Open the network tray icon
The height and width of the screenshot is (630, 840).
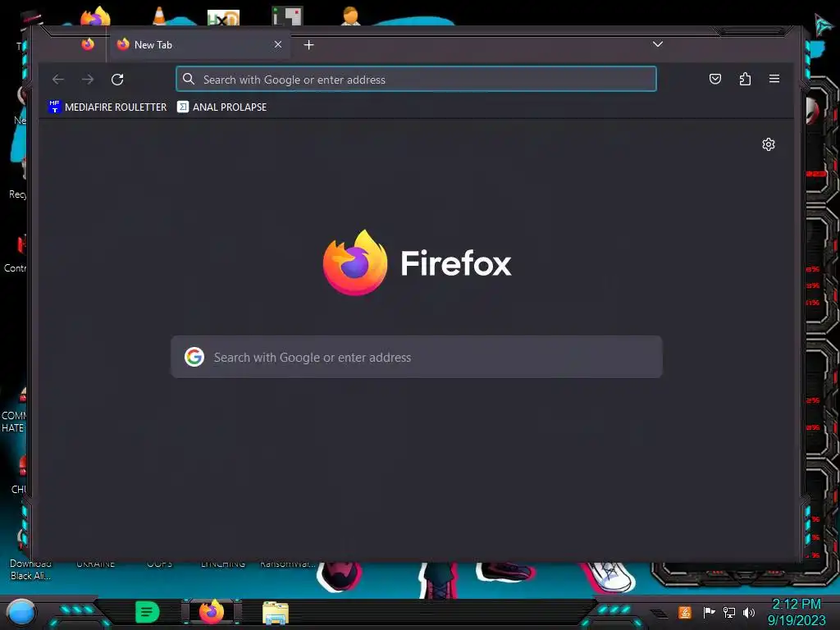(x=729, y=612)
